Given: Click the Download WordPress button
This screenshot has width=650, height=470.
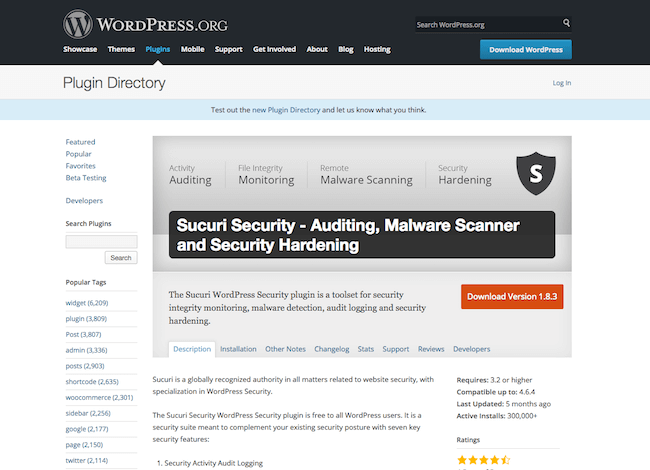Looking at the screenshot, I should click(x=526, y=49).
